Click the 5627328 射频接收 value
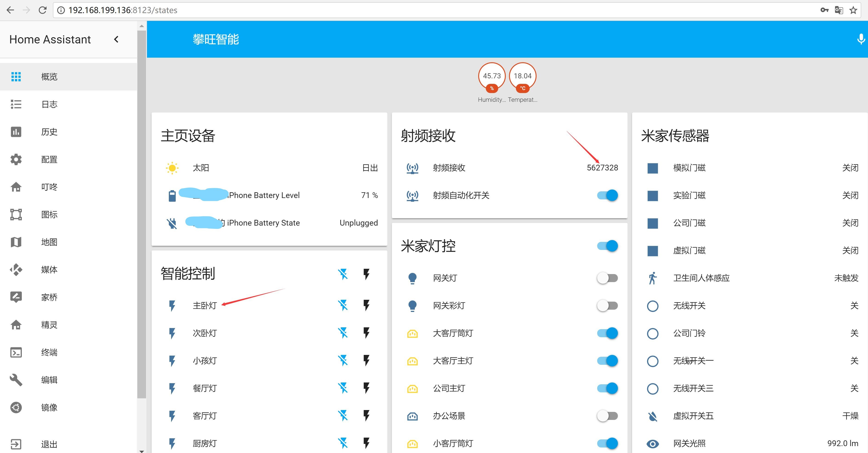 (602, 168)
